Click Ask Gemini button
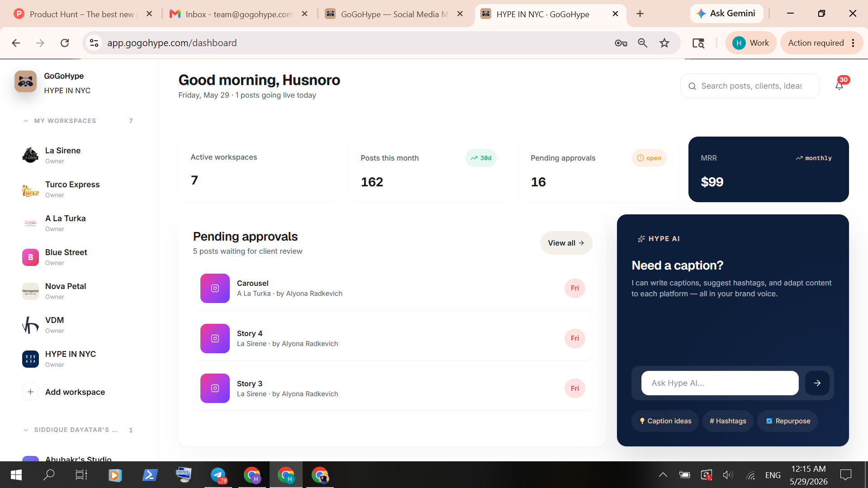Viewport: 868px width, 488px height. point(726,14)
